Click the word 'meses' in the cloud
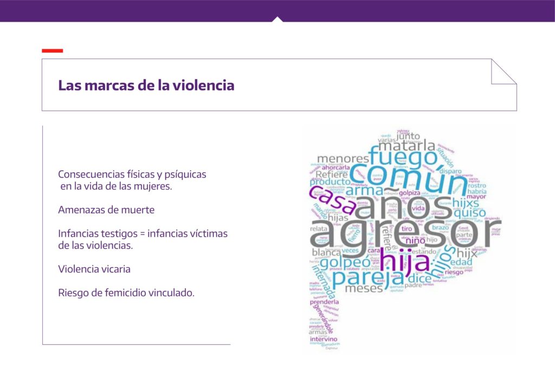555x392 pixels. [x=364, y=288]
